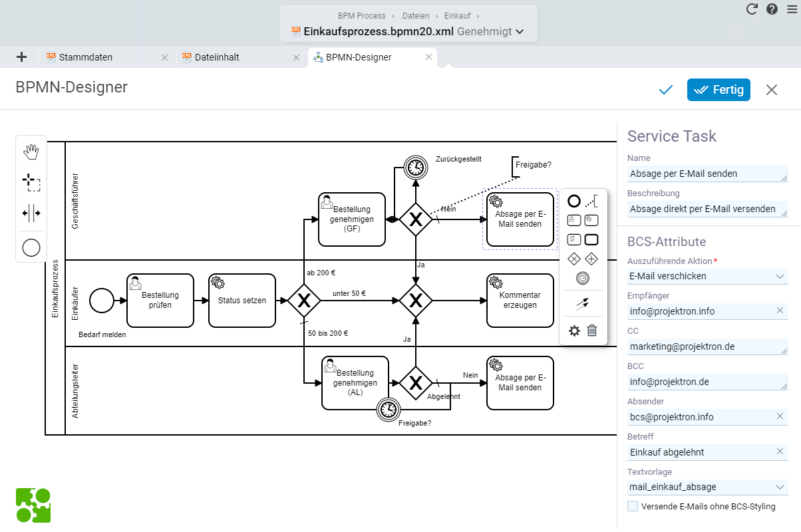This screenshot has height=532, width=801.
Task: Choose the connect arrows tool in context pad
Action: tap(583, 304)
